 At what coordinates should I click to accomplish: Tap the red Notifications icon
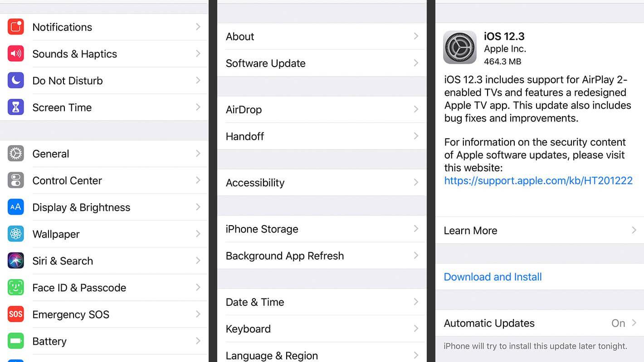coord(16,27)
